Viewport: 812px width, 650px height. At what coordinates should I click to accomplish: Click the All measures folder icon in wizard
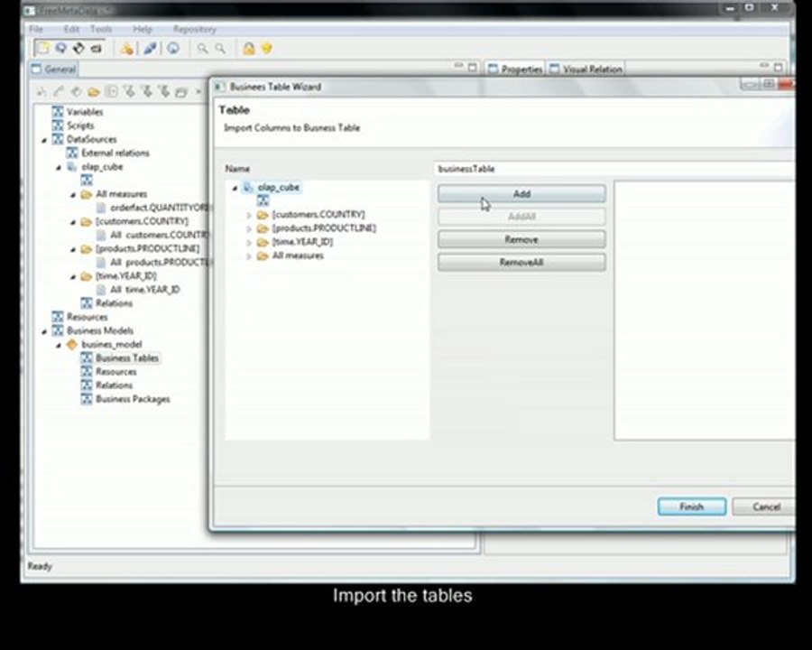click(x=263, y=255)
